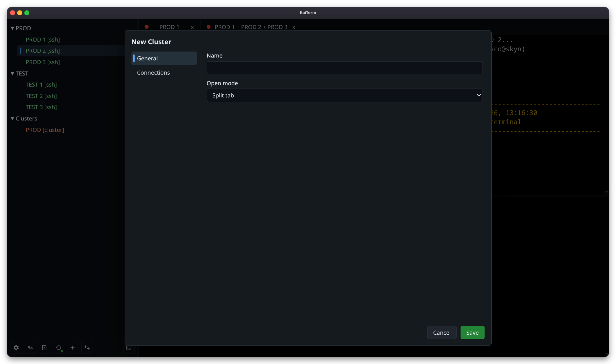The height and width of the screenshot is (364, 616).
Task: Collapse the PROD group
Action: pyautogui.click(x=13, y=28)
